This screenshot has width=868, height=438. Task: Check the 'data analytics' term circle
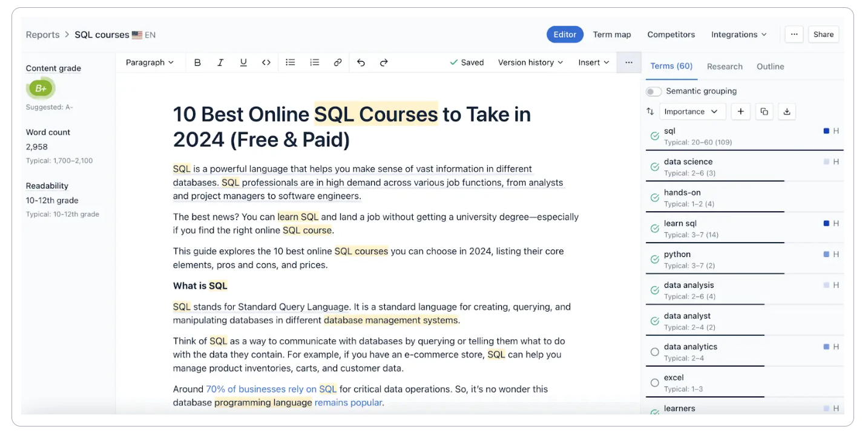[x=654, y=352]
